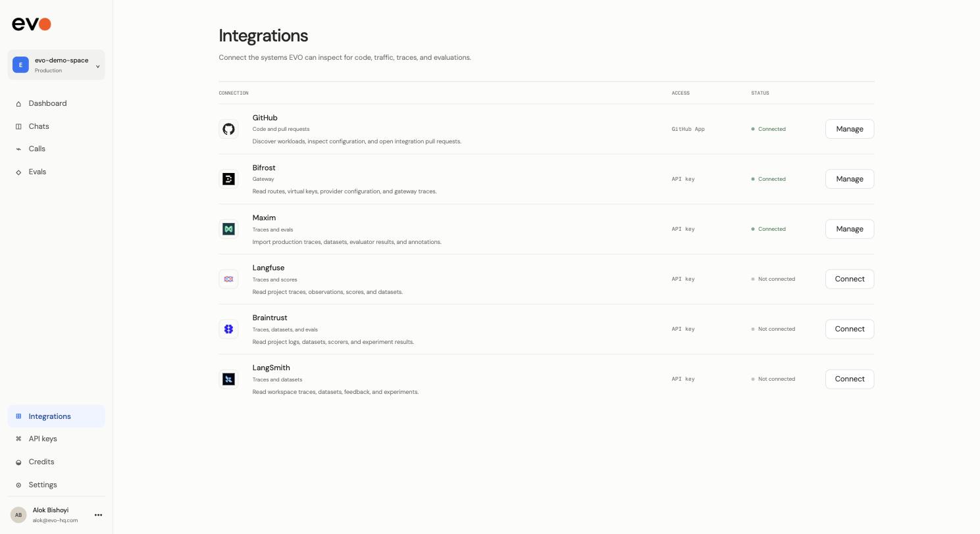980x534 pixels.
Task: Click the AB user avatar
Action: 18,515
